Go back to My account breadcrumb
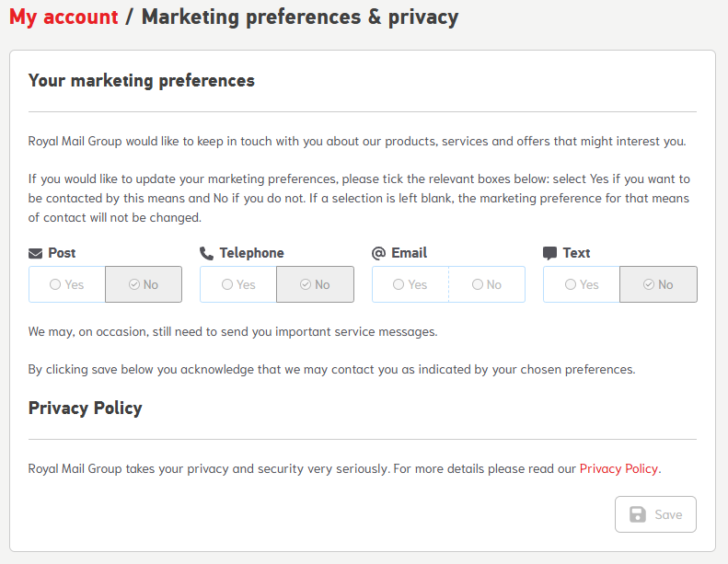 coord(64,17)
